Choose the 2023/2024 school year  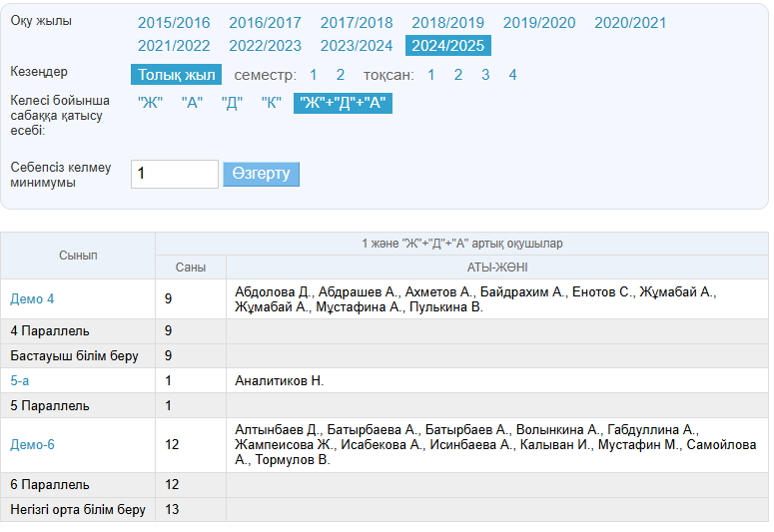(357, 46)
